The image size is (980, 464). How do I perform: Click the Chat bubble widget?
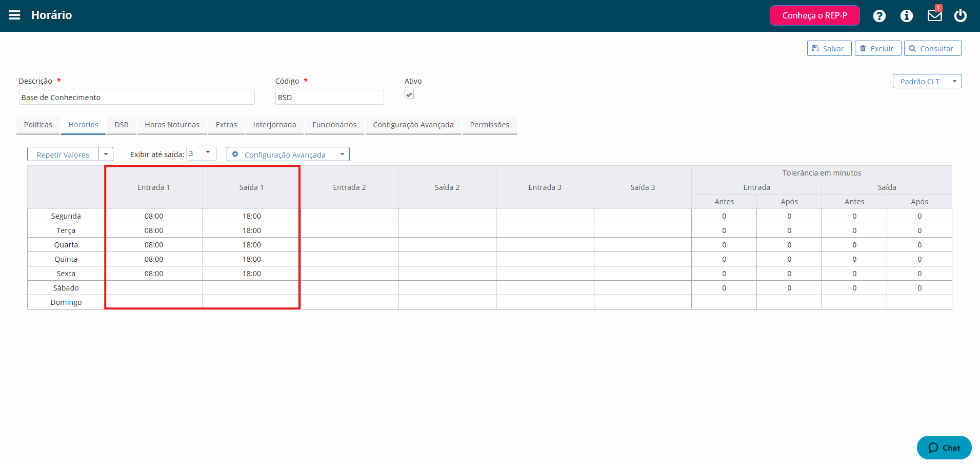pos(944,448)
